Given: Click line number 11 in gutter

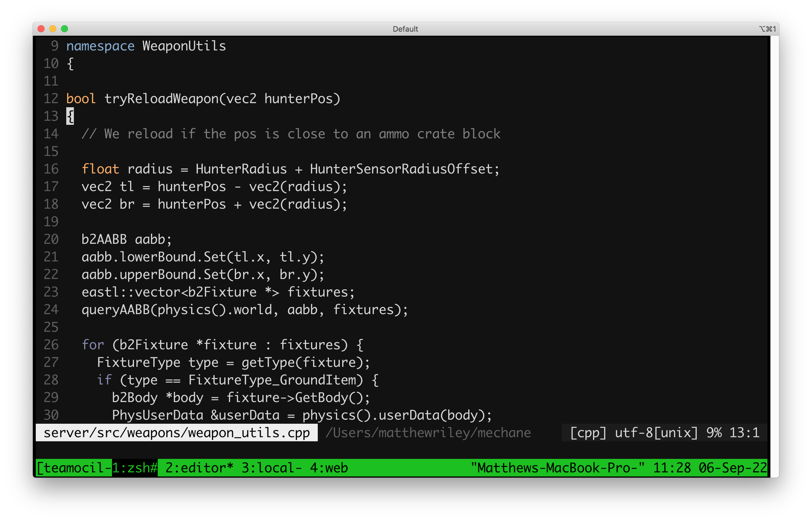Looking at the screenshot, I should (x=51, y=81).
